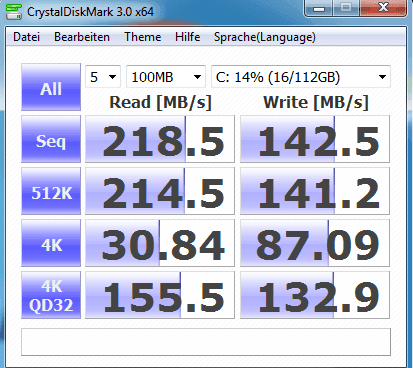Start the Seq benchmark test
The image size is (413, 368).
[x=51, y=139]
